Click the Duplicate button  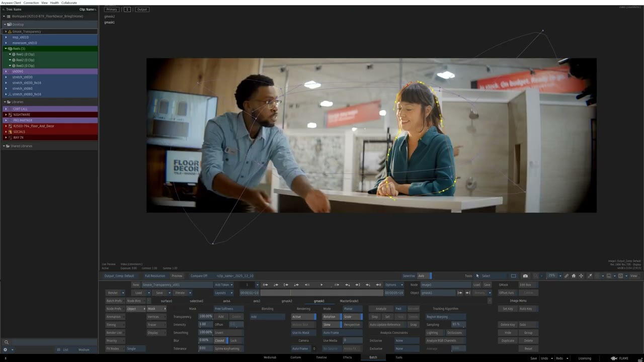point(508,341)
